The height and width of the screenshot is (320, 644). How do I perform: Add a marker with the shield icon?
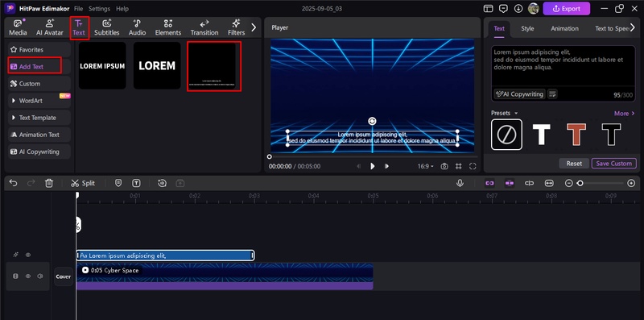[118, 183]
